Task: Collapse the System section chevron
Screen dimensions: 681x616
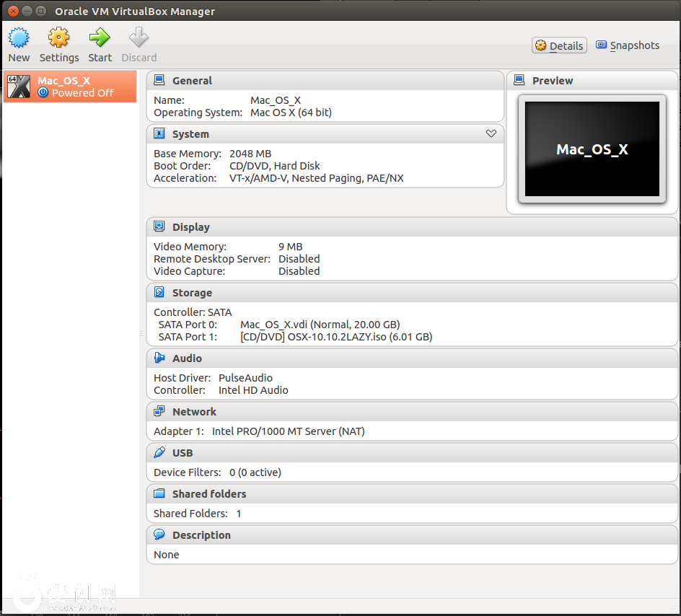Action: [x=491, y=133]
